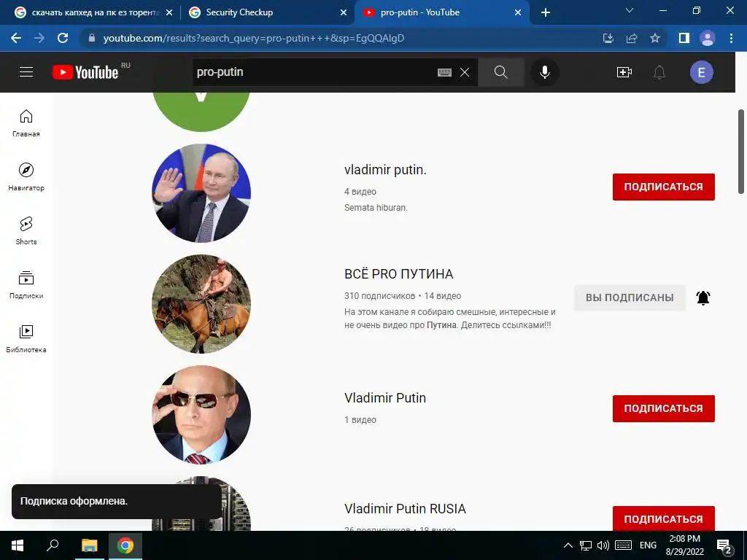Go to Главная in the sidebar

[x=26, y=122]
